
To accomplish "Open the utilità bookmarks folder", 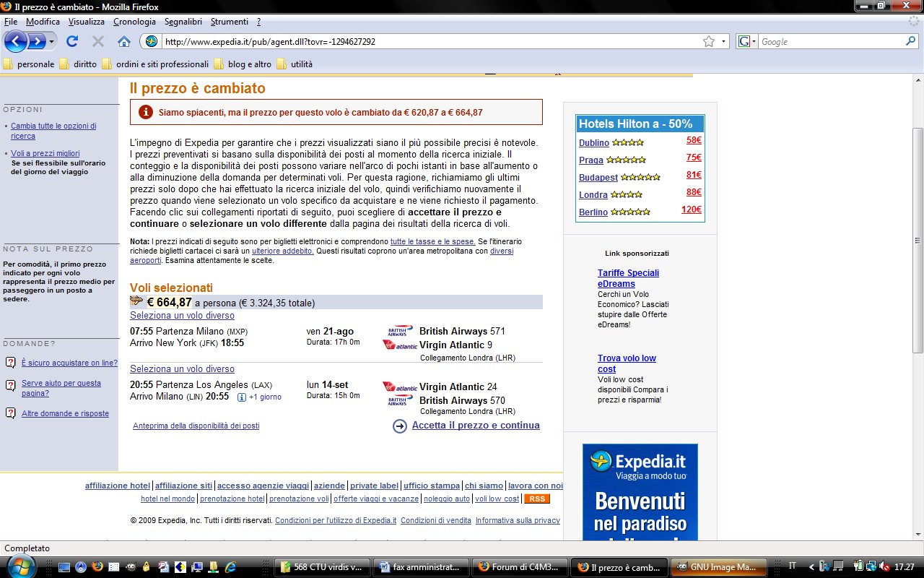I will (x=295, y=64).
